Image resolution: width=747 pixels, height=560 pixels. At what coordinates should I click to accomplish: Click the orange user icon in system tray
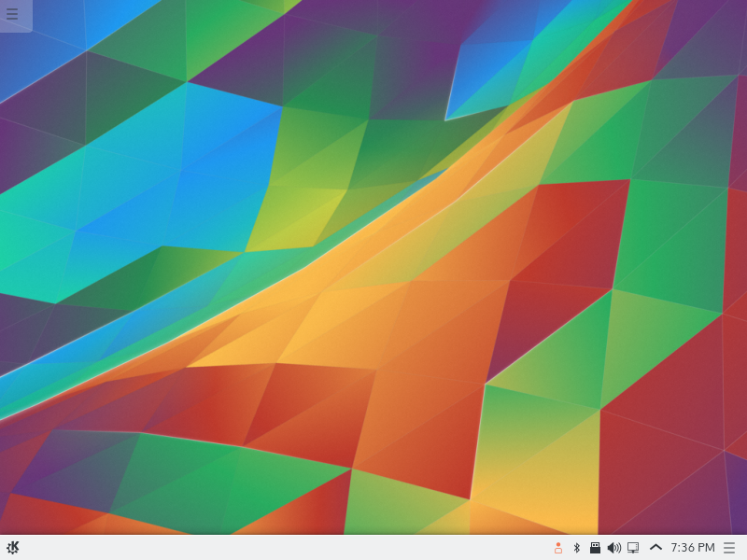click(x=558, y=548)
